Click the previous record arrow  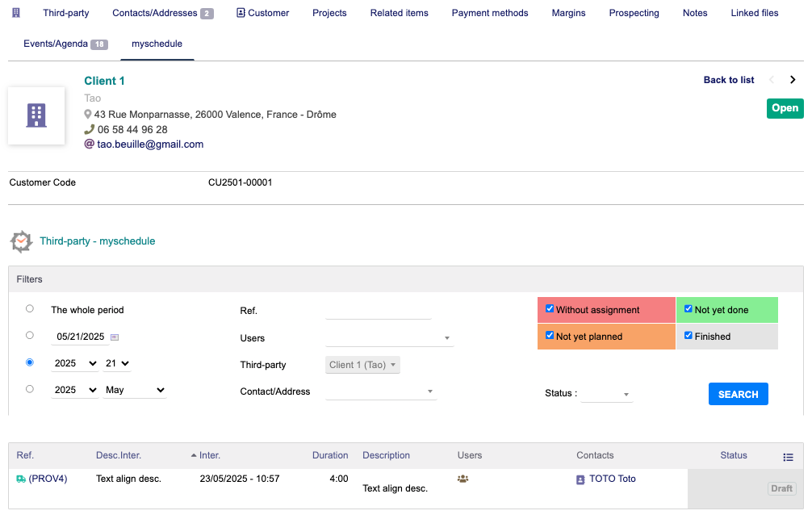[x=772, y=80]
